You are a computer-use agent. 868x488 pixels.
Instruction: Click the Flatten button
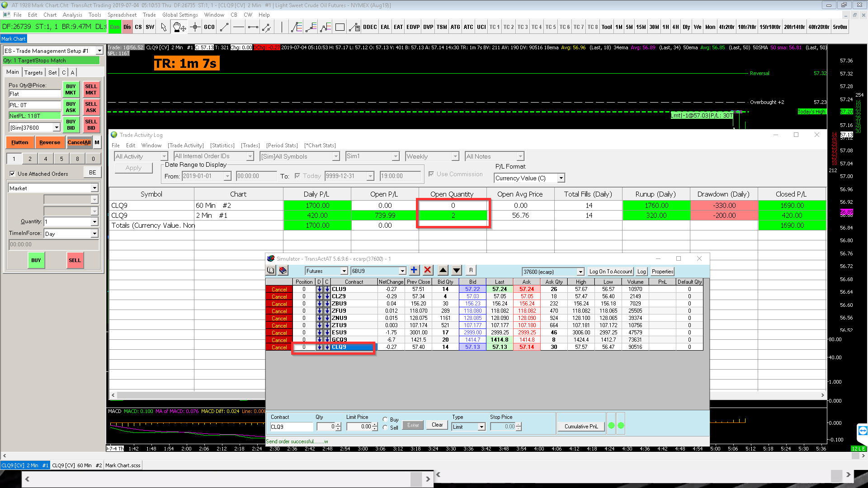(x=20, y=142)
